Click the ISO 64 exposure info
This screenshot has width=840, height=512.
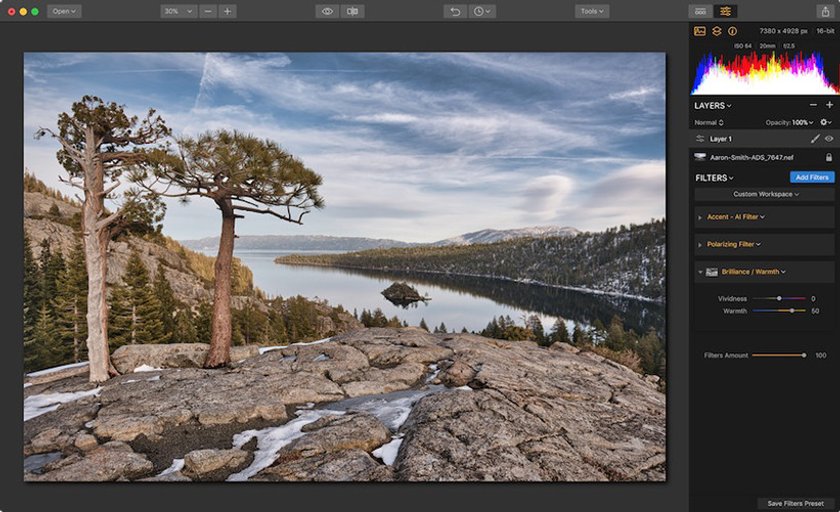(742, 46)
